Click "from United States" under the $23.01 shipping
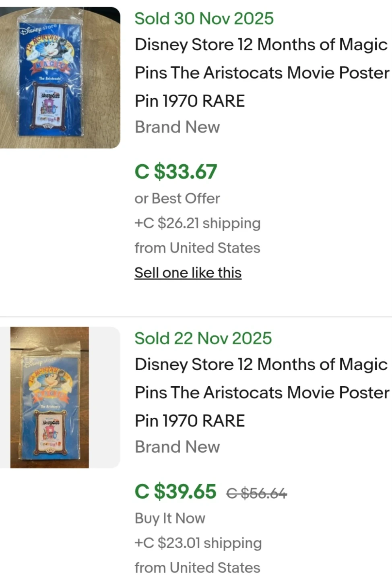Image resolution: width=392 pixels, height=580 pixels. (x=197, y=568)
